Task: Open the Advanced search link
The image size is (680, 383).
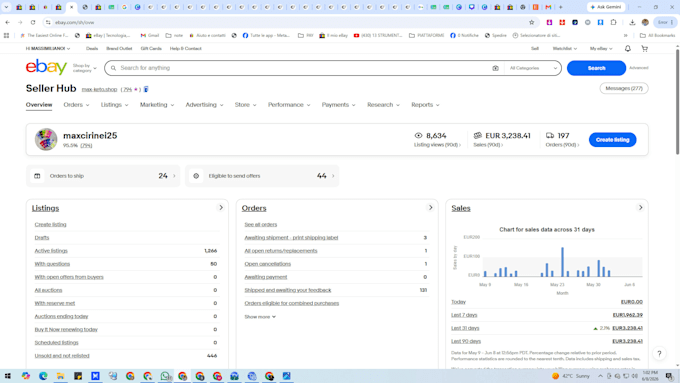Action: (x=638, y=68)
